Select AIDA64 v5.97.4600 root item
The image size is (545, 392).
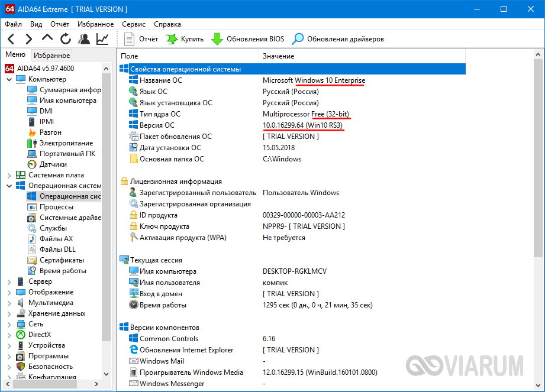pos(39,69)
